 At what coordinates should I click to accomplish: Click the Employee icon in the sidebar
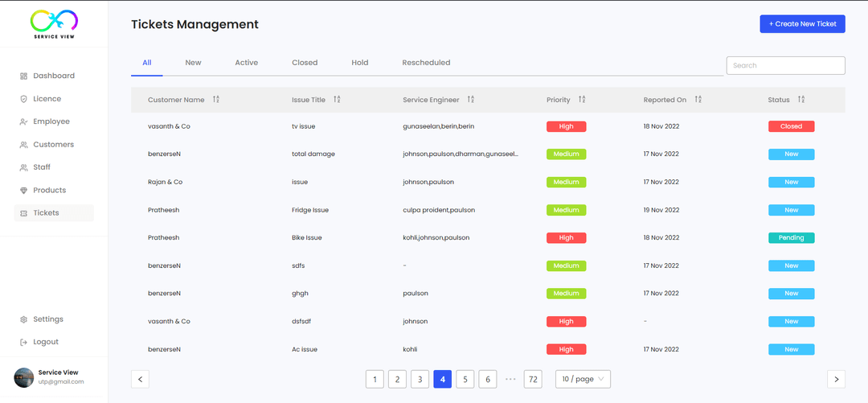23,121
